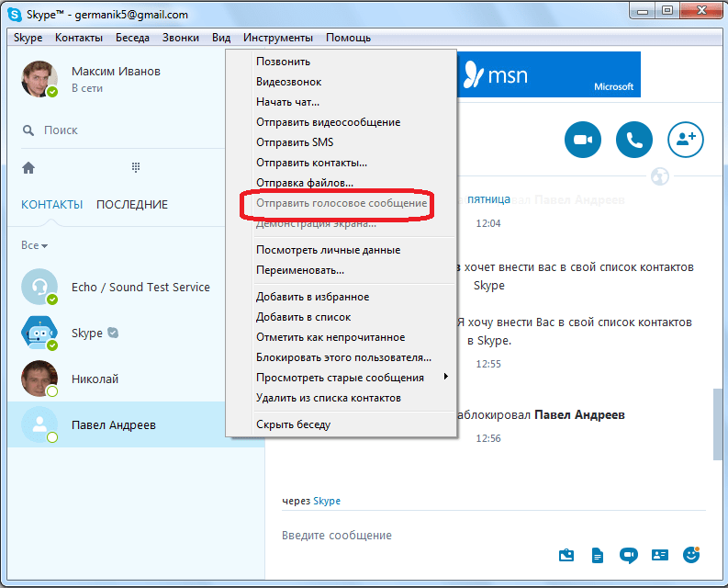Open the В сети status selector
Image resolution: width=728 pixels, height=588 pixels.
coord(87,88)
